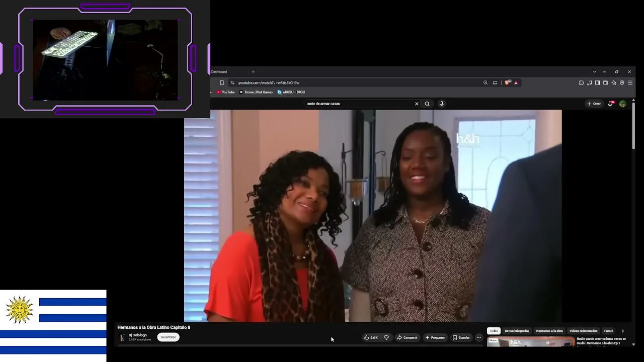Clear the YouTube search text
This screenshot has width=644, height=362.
point(417,104)
